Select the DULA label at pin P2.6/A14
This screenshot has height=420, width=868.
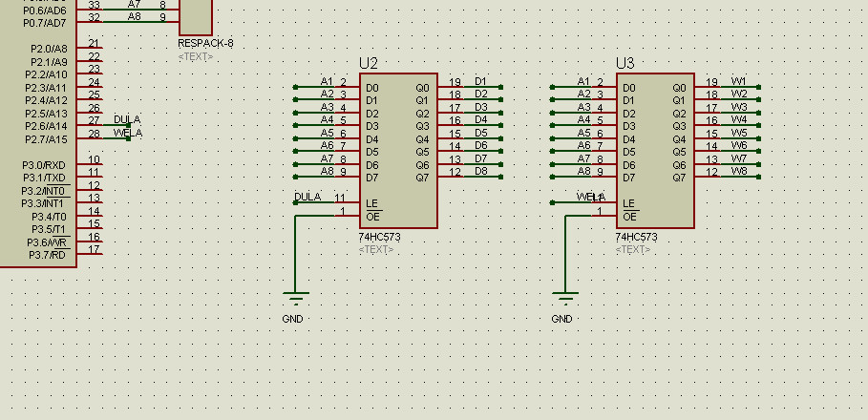point(127,120)
